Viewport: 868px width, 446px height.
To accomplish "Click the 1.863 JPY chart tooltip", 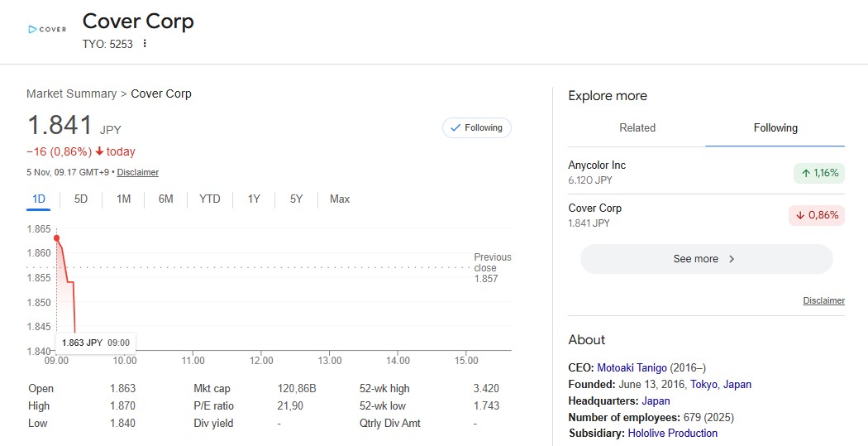I will (95, 343).
